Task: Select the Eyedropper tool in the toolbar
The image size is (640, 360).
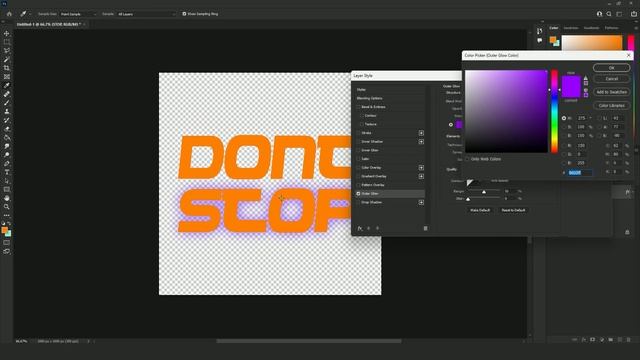Action: pos(7,85)
